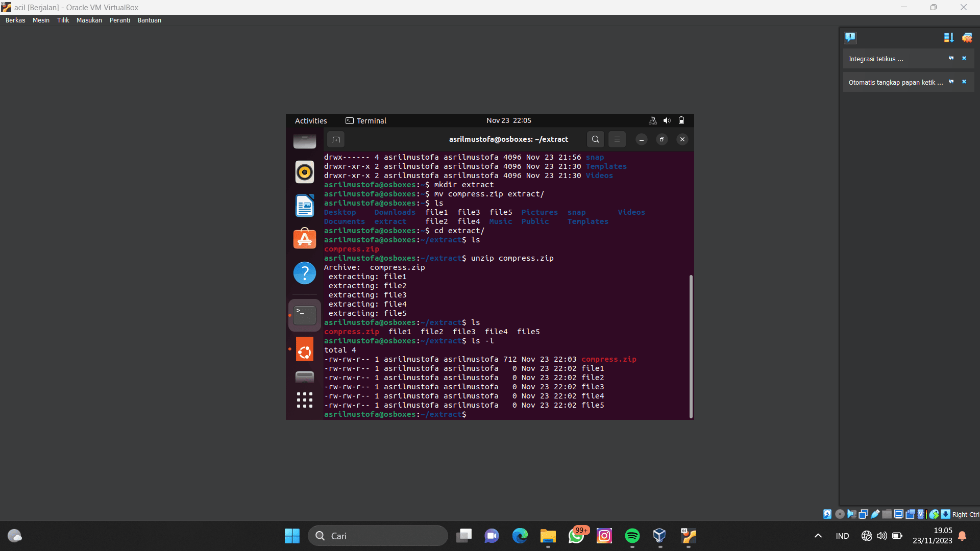Show Applications grid in the dock
The width and height of the screenshot is (980, 551).
pyautogui.click(x=305, y=400)
